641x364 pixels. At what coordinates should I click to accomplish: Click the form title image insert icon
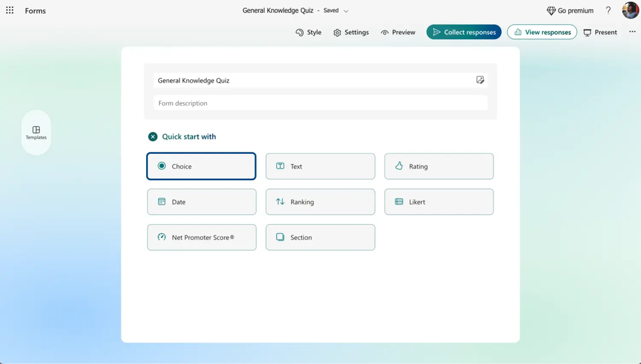point(480,80)
